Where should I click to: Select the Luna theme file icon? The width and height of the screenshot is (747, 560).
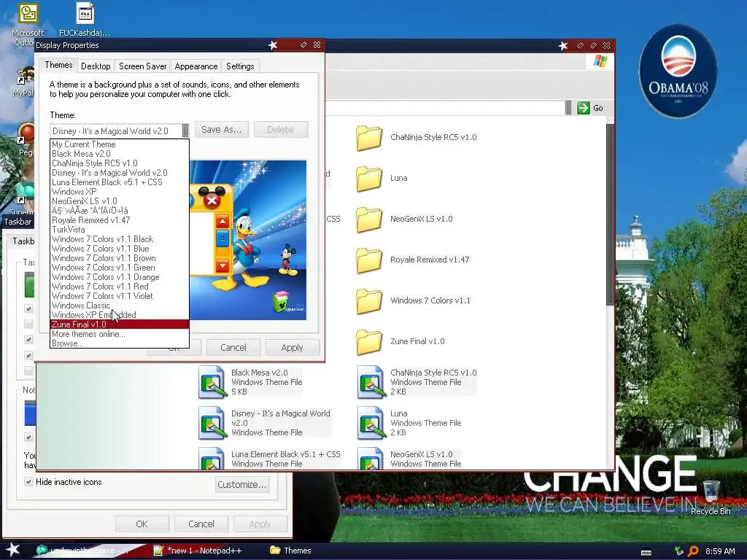[371, 423]
